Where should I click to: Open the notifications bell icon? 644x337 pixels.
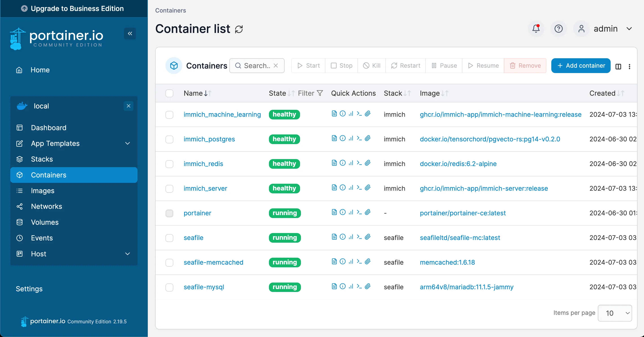536,28
